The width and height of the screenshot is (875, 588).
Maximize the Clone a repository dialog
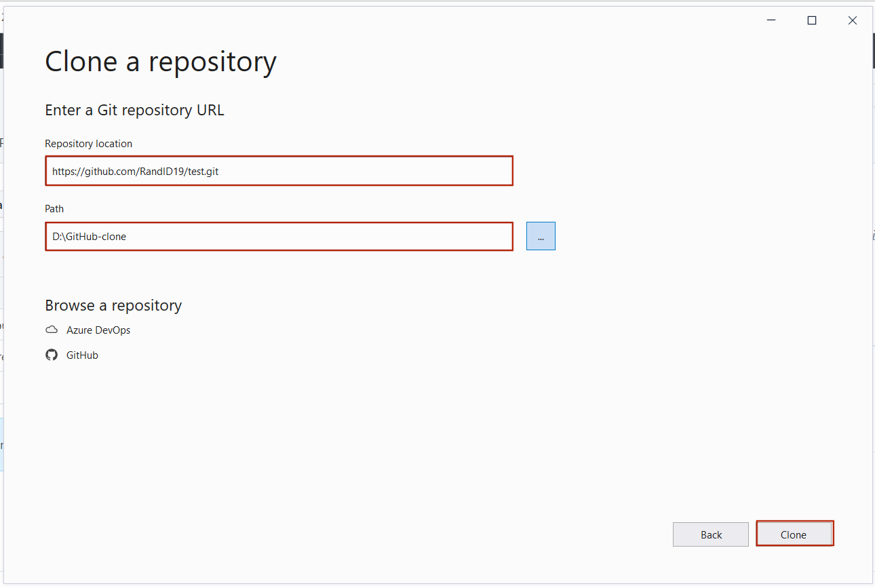pos(811,20)
